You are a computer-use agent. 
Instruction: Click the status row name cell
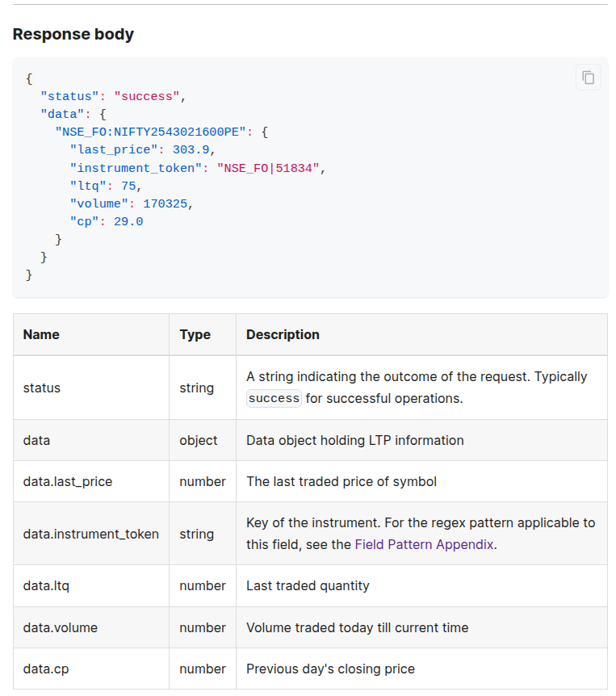tap(42, 388)
